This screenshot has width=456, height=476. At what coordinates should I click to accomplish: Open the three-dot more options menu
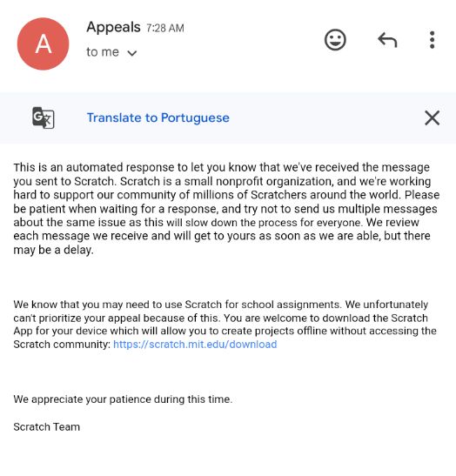point(432,40)
